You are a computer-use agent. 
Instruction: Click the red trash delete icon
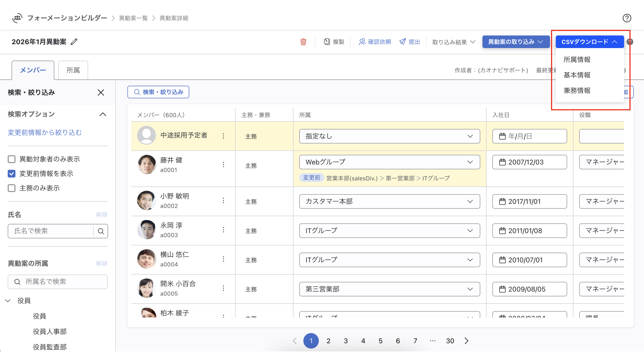[x=303, y=42]
